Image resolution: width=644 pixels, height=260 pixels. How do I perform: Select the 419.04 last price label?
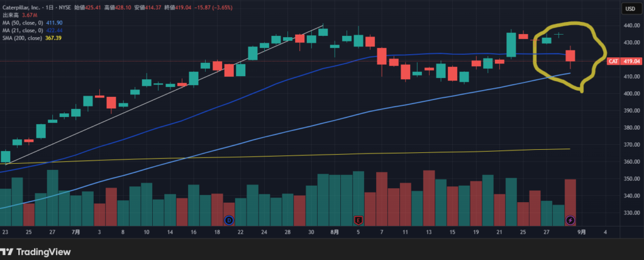631,61
